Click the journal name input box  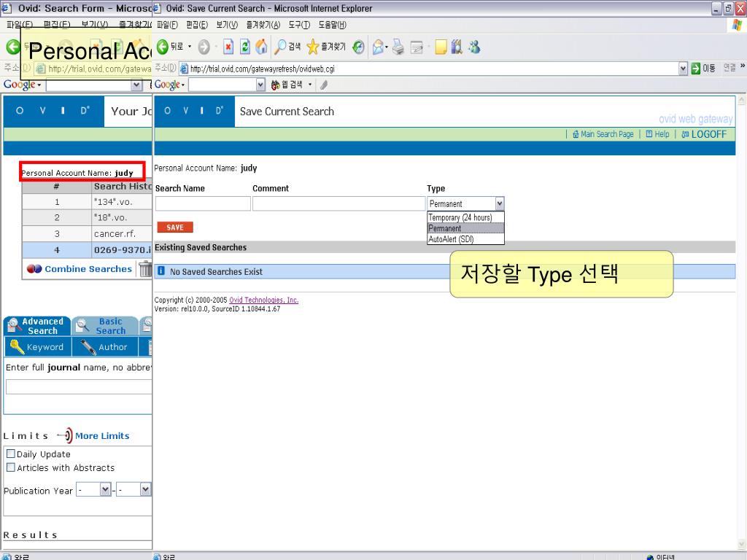(x=79, y=386)
